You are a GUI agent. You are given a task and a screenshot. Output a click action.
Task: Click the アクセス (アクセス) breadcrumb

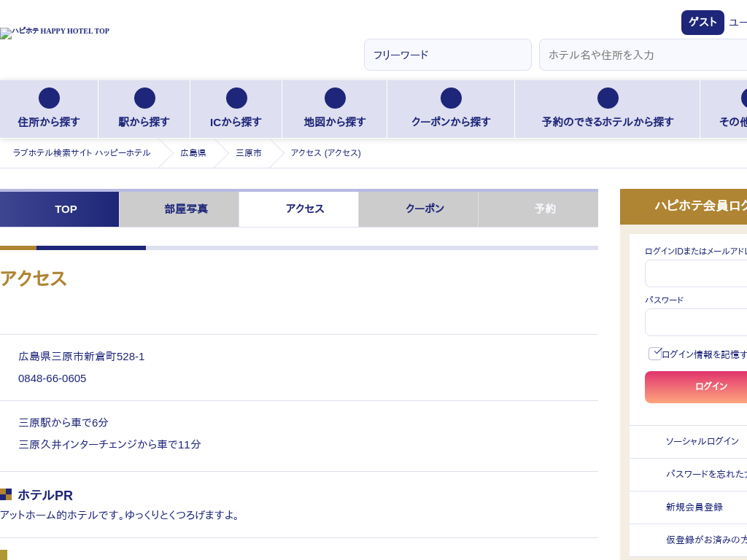tap(326, 153)
